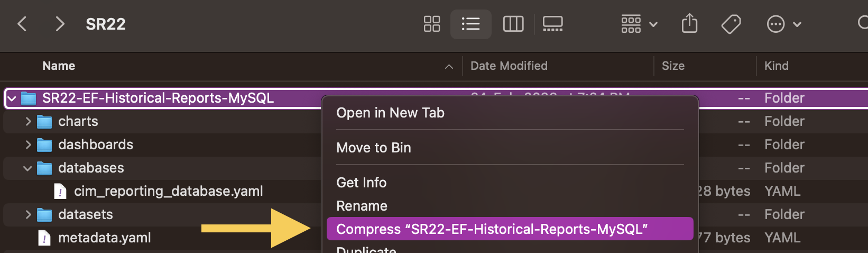This screenshot has height=253, width=868.
Task: Open the group-by options dropdown
Action: pos(639,24)
